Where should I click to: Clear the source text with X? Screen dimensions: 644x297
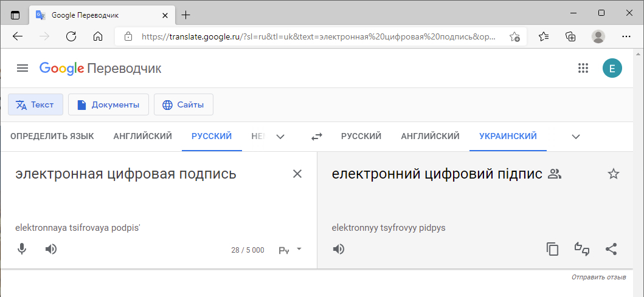coord(297,174)
